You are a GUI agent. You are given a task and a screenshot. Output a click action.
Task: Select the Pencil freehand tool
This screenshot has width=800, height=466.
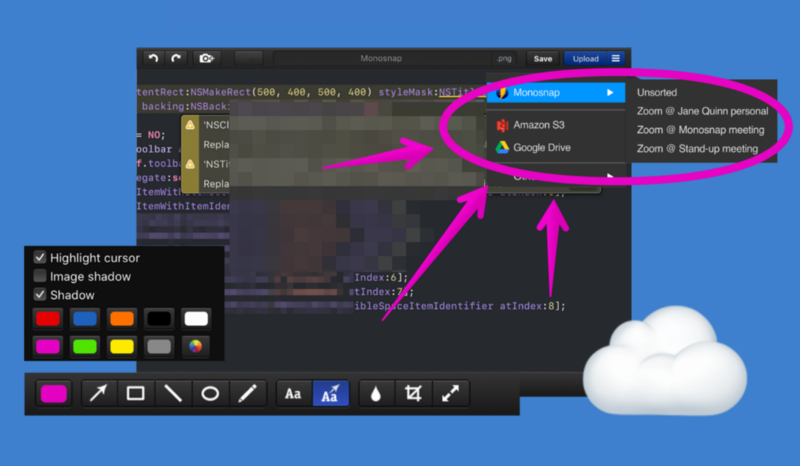point(247,394)
